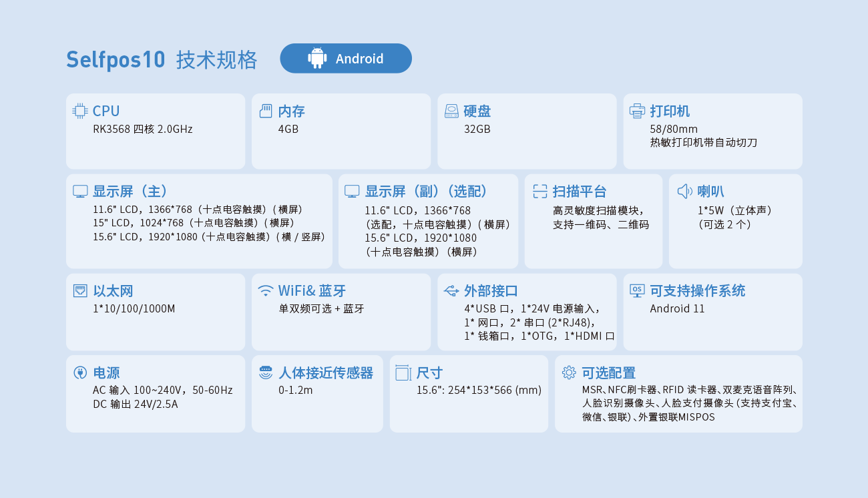Screen dimensions: 868x498
Task: Click the 人体接近传感器 sensor icon
Action: click(x=265, y=372)
